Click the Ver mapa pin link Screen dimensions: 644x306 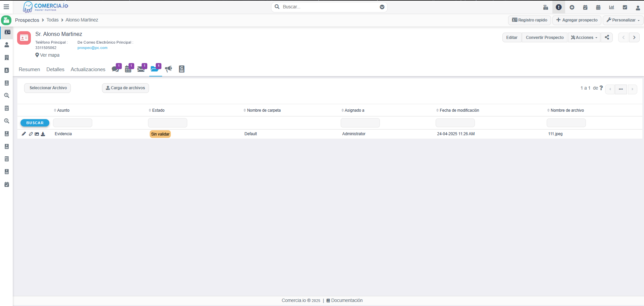[x=47, y=55]
